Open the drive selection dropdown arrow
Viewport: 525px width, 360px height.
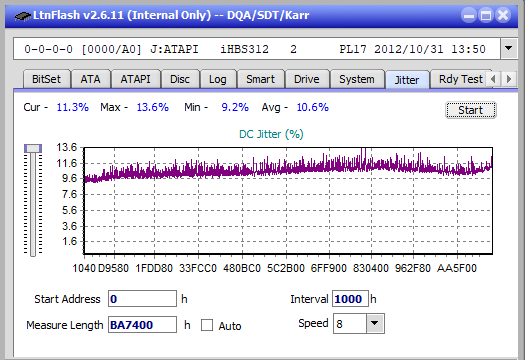click(x=509, y=49)
